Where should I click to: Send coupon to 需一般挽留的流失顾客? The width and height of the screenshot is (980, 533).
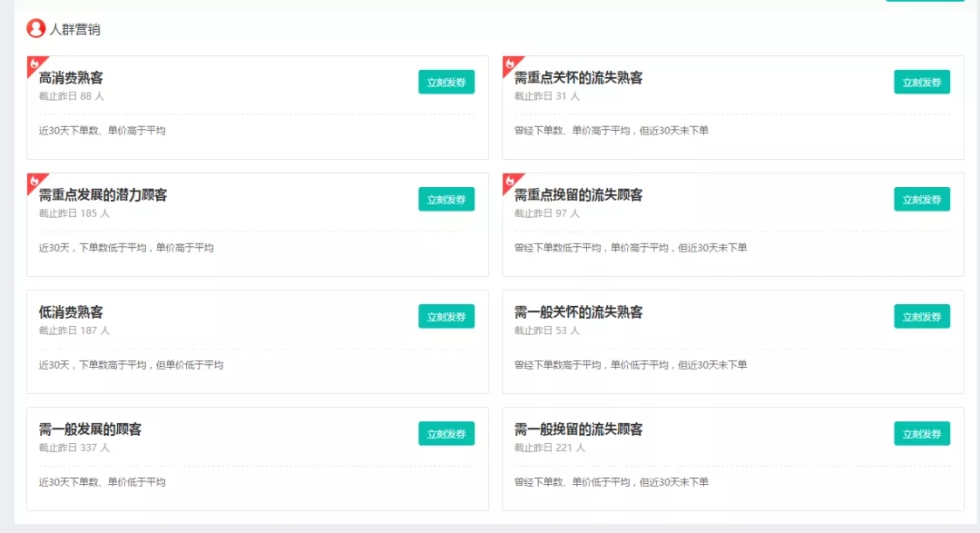coord(921,434)
